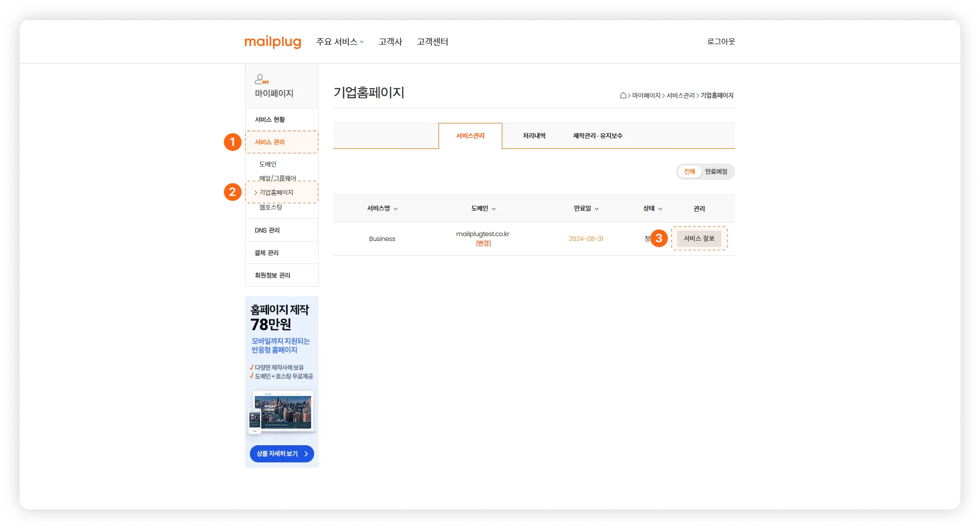Sort by 만료일 column arrow
This screenshot has height=529, width=980.
pos(597,209)
